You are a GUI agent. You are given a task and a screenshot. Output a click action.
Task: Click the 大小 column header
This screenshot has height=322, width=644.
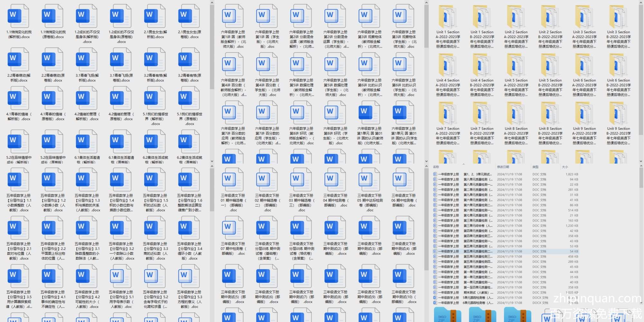[565, 167]
